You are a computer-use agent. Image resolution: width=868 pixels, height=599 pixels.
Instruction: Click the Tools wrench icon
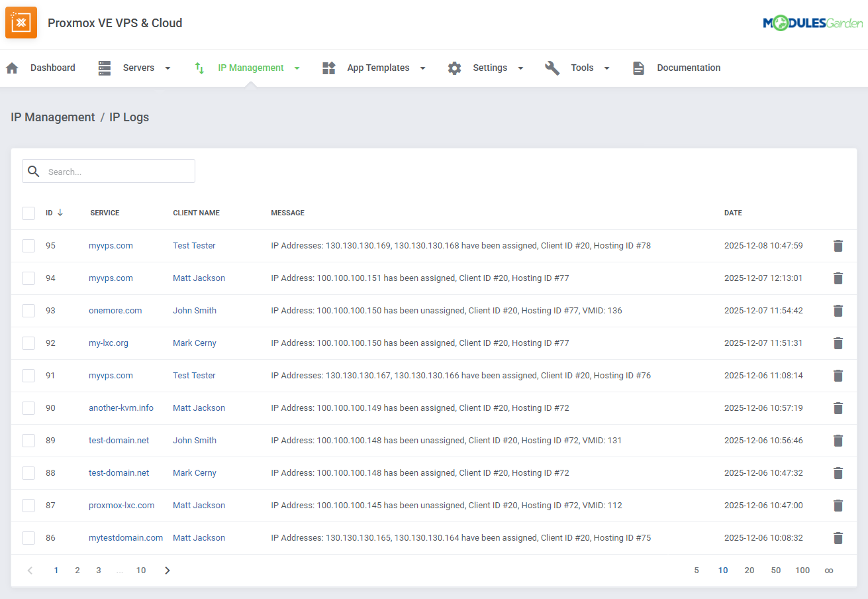pyautogui.click(x=552, y=68)
